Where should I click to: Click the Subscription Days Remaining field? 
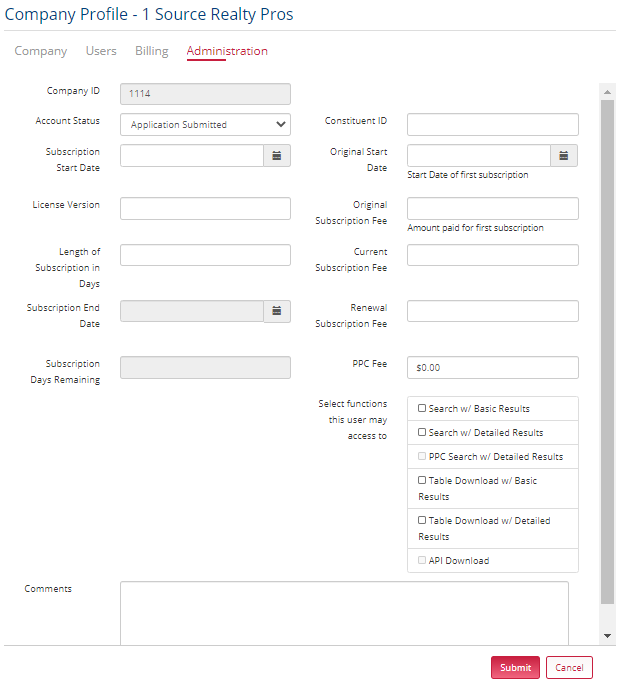(205, 368)
